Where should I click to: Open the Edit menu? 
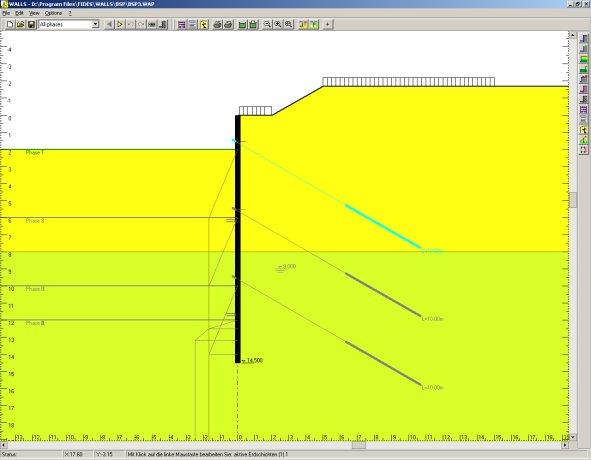[19, 13]
